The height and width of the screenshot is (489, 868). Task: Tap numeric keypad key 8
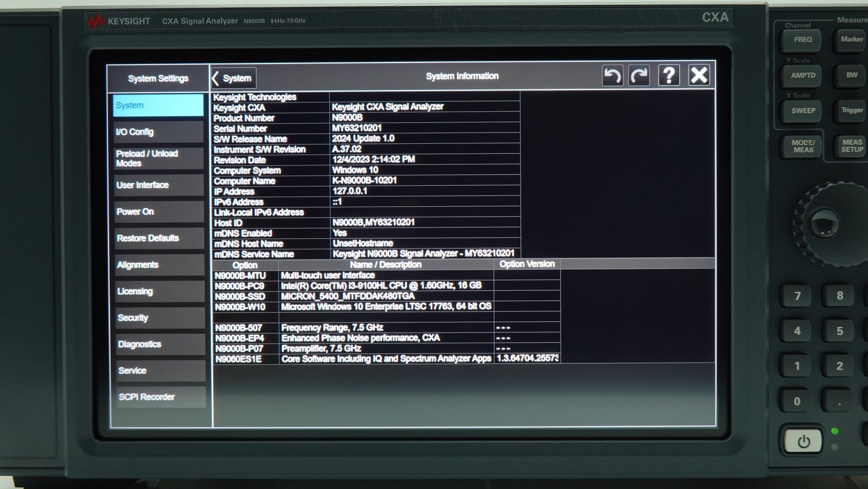coord(839,296)
